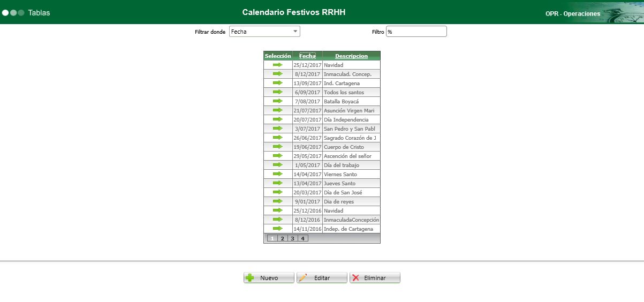Click the date cell 13/09/2017
Viewport: 644px width, 302px height.
click(x=307, y=83)
